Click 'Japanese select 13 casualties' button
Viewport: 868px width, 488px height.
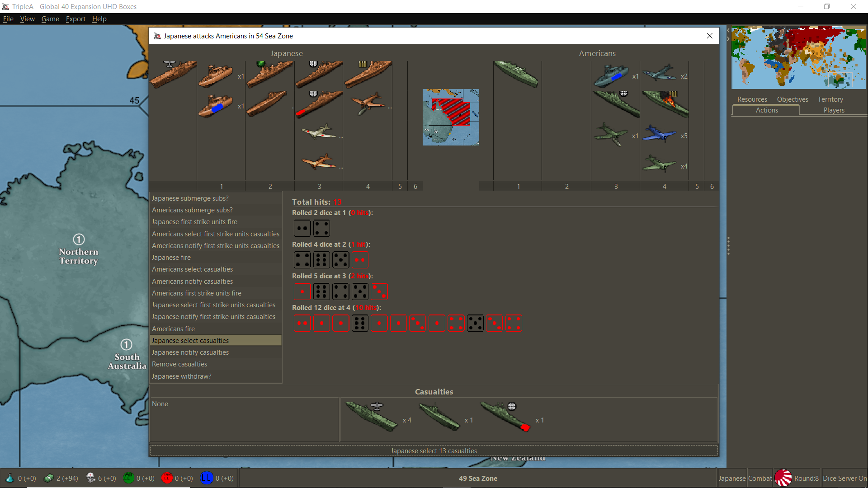click(x=434, y=450)
